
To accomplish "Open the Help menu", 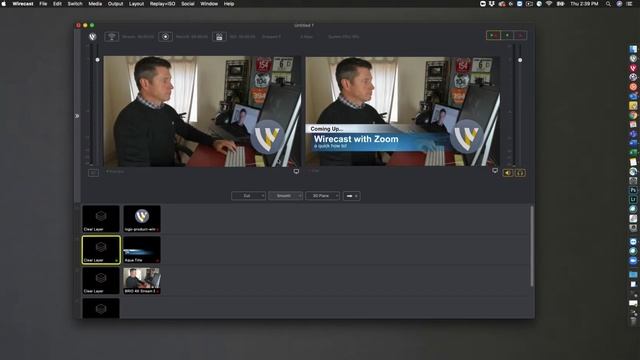I will (x=229, y=4).
